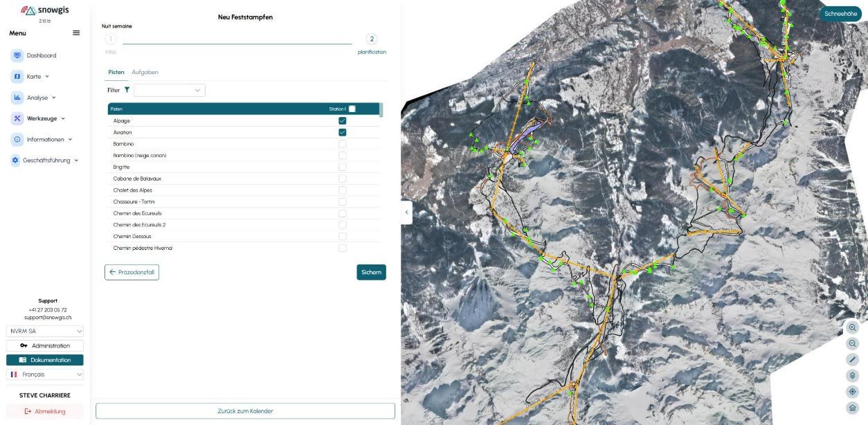The image size is (868, 425).
Task: Expand the Karte submenu
Action: pyautogui.click(x=47, y=77)
